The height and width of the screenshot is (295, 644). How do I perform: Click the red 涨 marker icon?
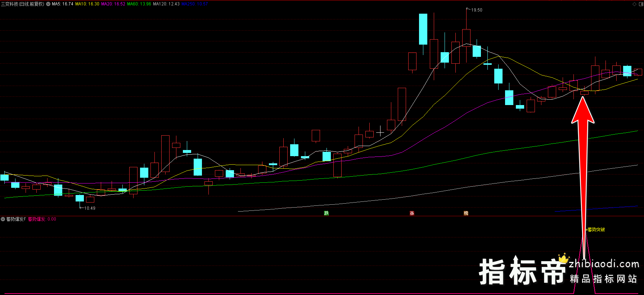(x=412, y=213)
